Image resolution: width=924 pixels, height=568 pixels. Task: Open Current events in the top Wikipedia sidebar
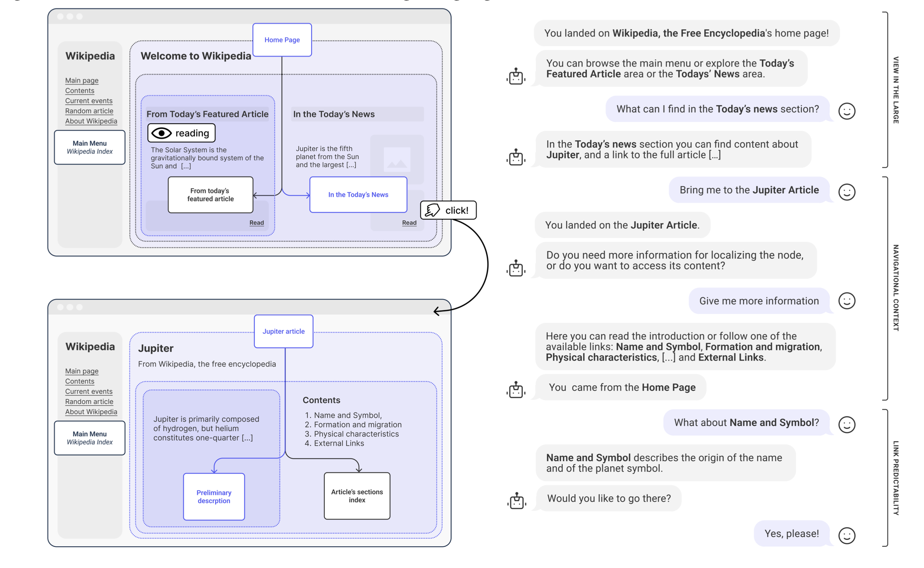[89, 101]
